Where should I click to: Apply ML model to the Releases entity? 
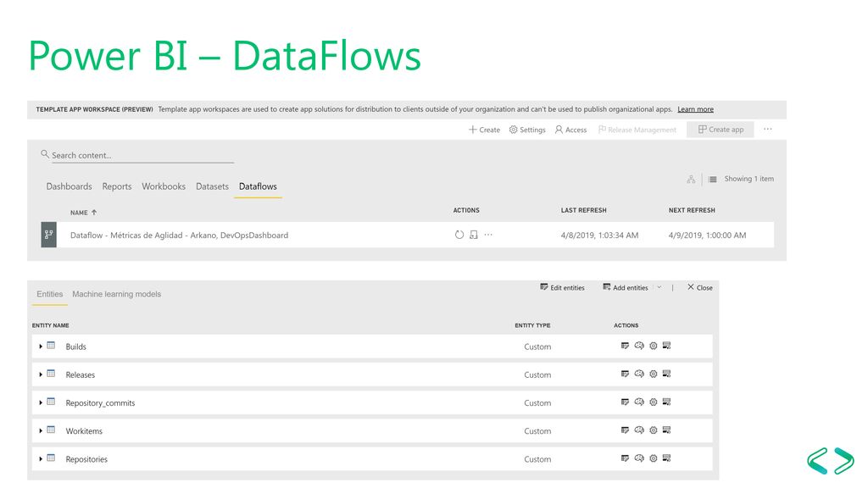pos(639,374)
